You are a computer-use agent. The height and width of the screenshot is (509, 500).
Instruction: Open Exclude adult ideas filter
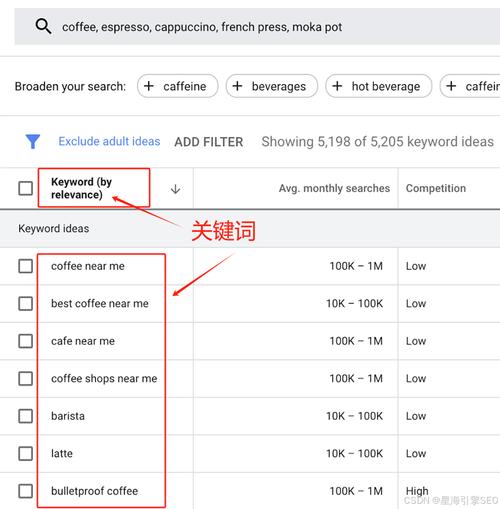coord(109,141)
